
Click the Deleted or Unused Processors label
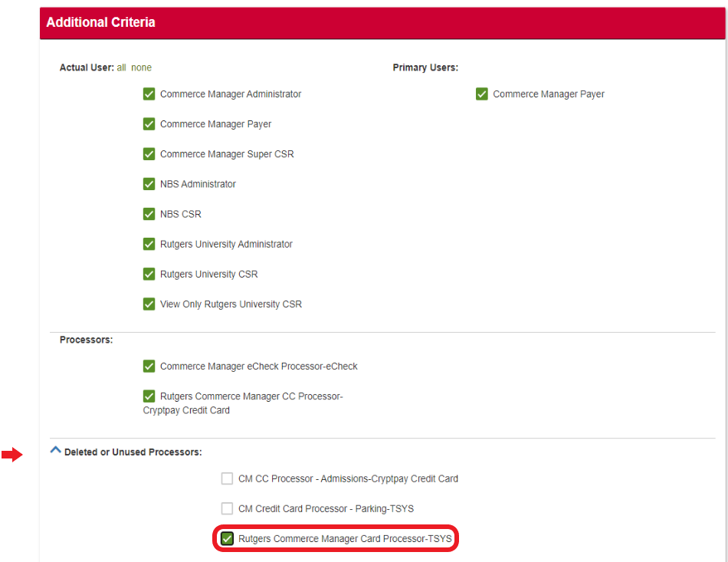click(133, 452)
